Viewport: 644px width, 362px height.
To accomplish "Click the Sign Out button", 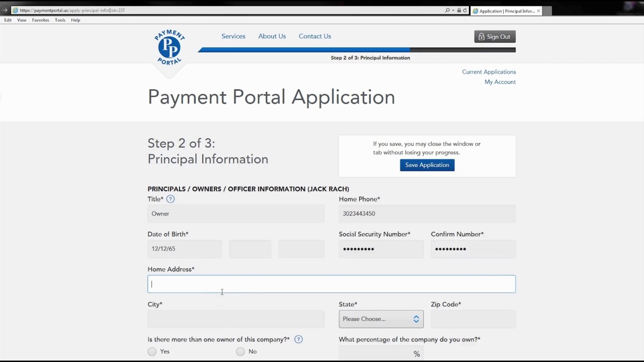I will (495, 37).
